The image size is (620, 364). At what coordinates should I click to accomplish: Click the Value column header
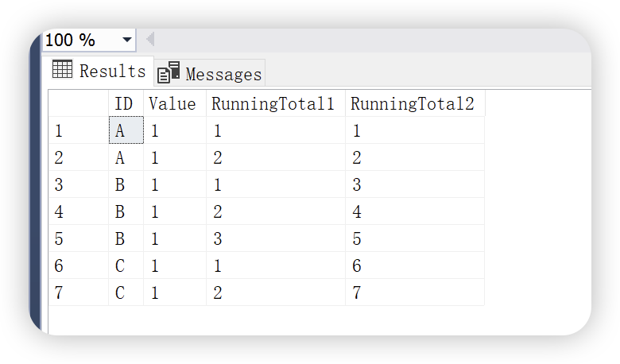click(x=173, y=103)
